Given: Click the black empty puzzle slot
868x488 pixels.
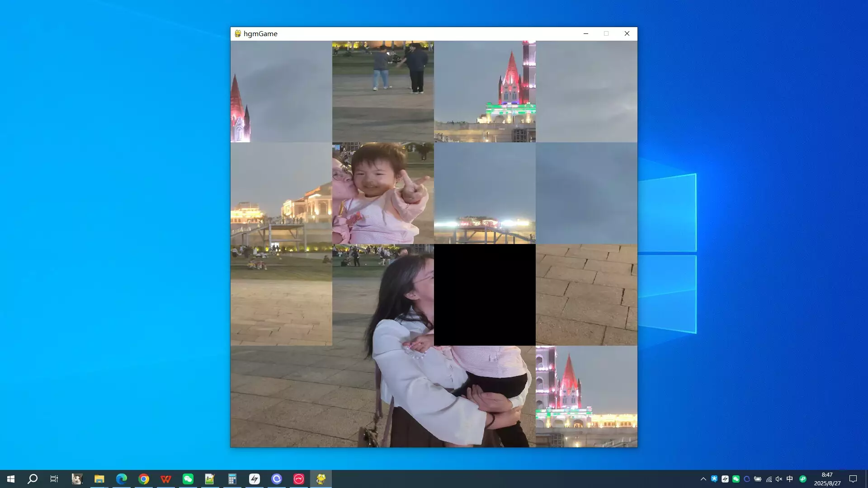Looking at the screenshot, I should click(484, 295).
